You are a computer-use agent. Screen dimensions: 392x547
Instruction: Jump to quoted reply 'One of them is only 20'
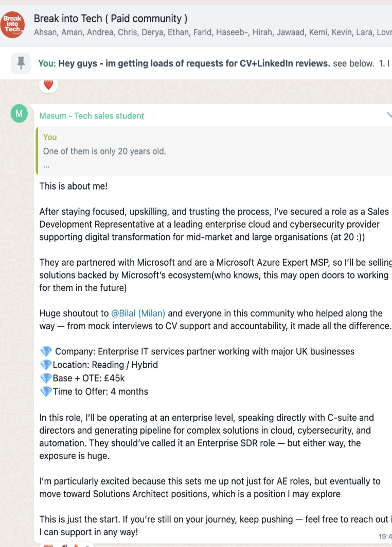(x=214, y=151)
